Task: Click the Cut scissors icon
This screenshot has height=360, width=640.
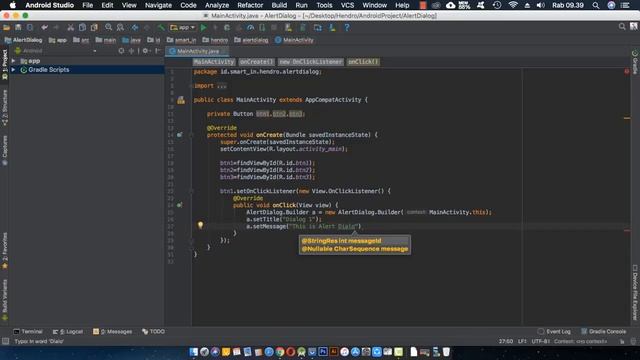Action: point(71,27)
